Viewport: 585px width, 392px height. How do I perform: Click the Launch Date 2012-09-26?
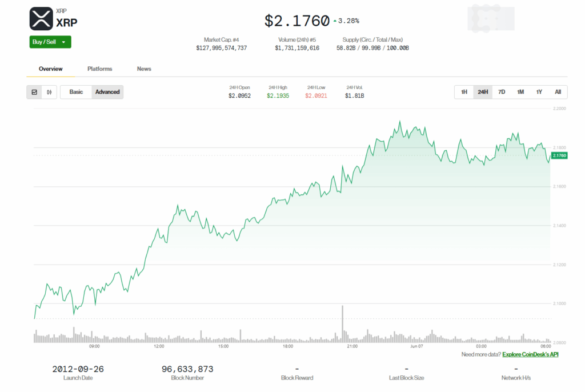78,369
